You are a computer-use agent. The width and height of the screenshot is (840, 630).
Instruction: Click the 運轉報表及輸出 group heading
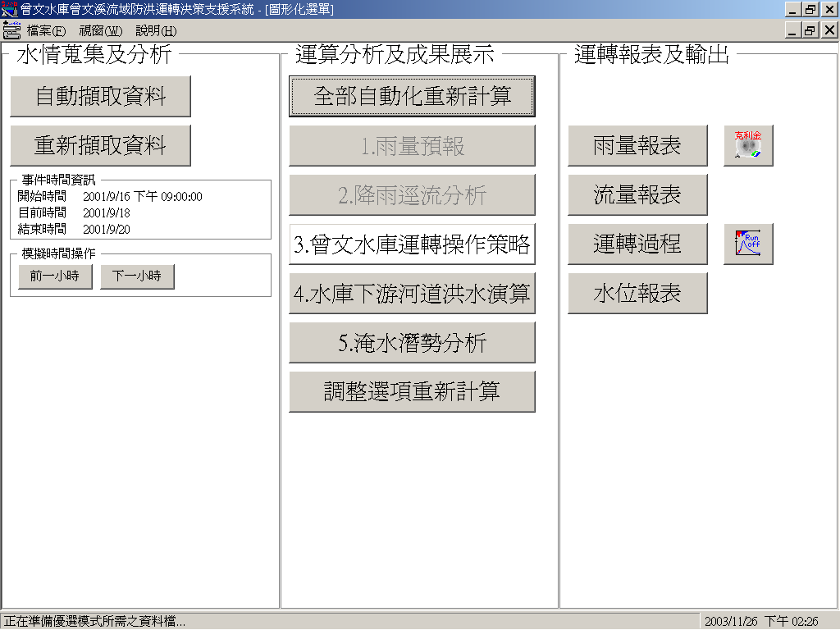pyautogui.click(x=651, y=55)
